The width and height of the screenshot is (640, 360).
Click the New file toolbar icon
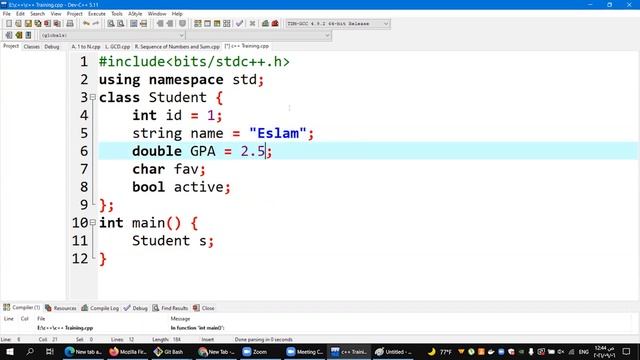[x=9, y=24]
